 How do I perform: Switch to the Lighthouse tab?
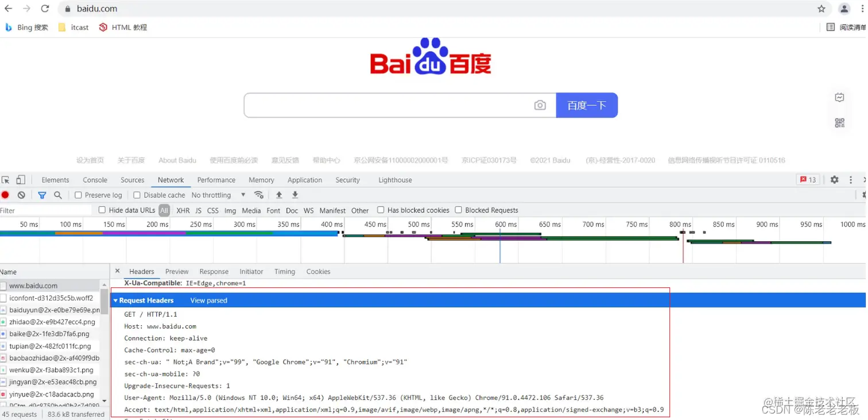(x=395, y=180)
